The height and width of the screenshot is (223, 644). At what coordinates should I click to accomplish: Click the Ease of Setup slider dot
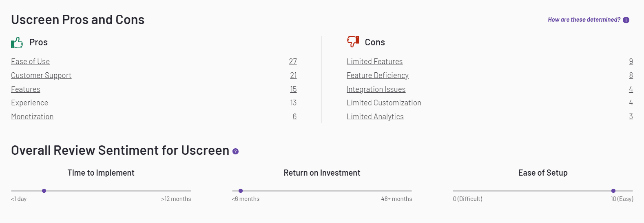click(613, 191)
